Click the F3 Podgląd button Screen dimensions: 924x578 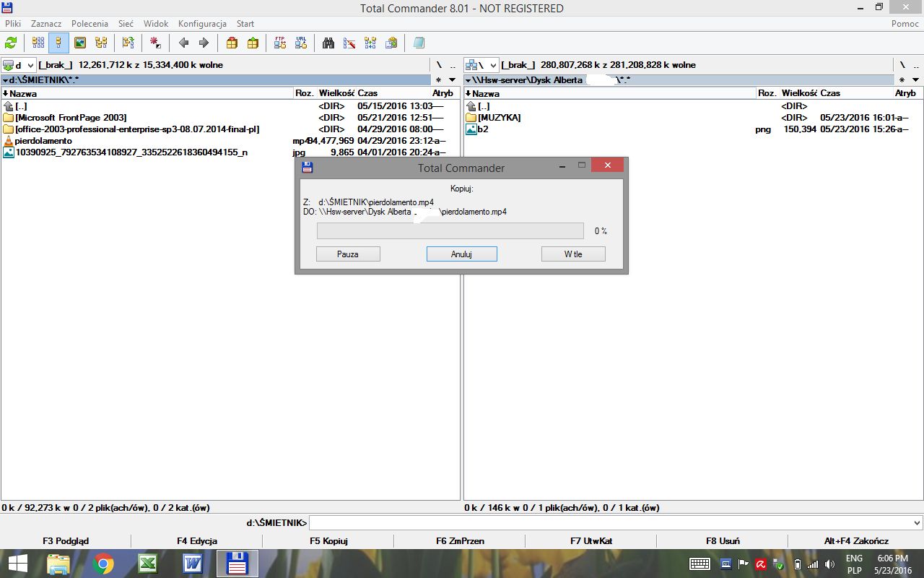[x=66, y=540]
